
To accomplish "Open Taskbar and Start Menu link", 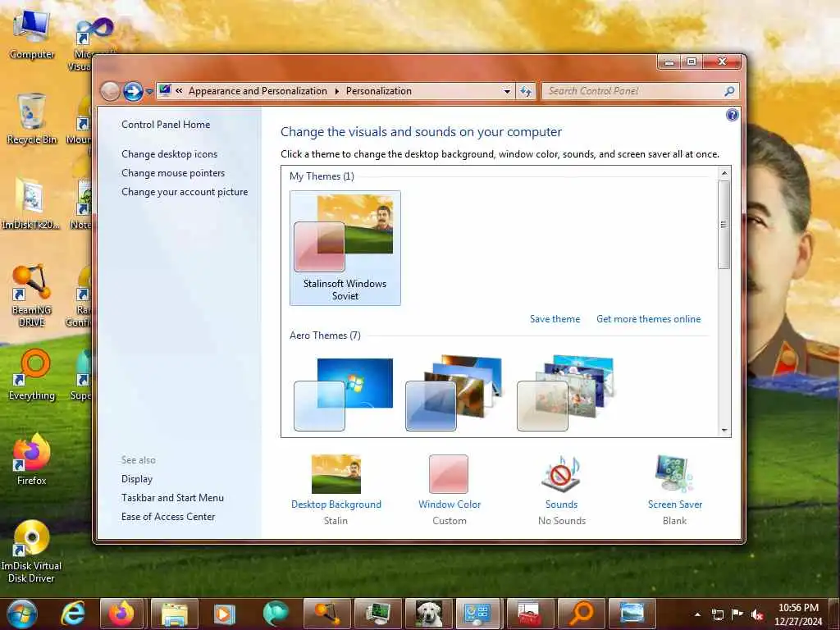I will pyautogui.click(x=172, y=498).
